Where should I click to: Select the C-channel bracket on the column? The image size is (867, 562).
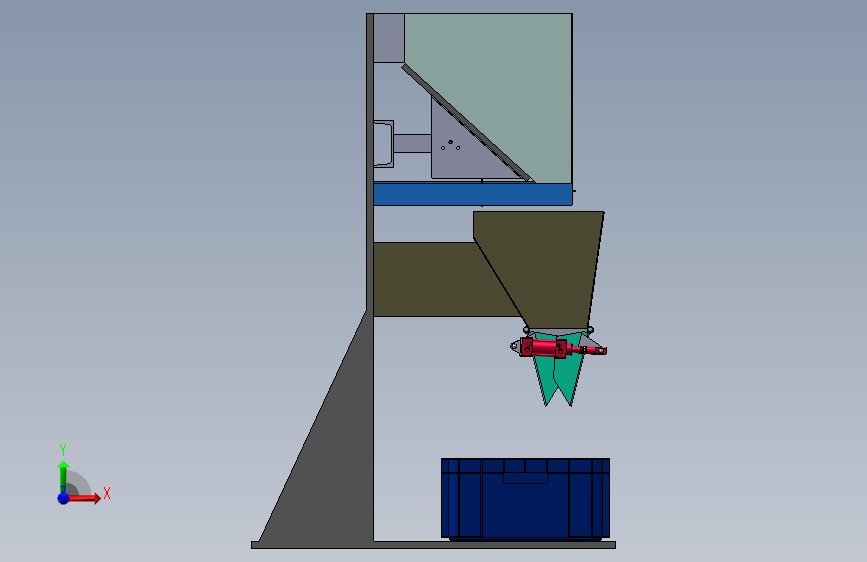coord(384,144)
